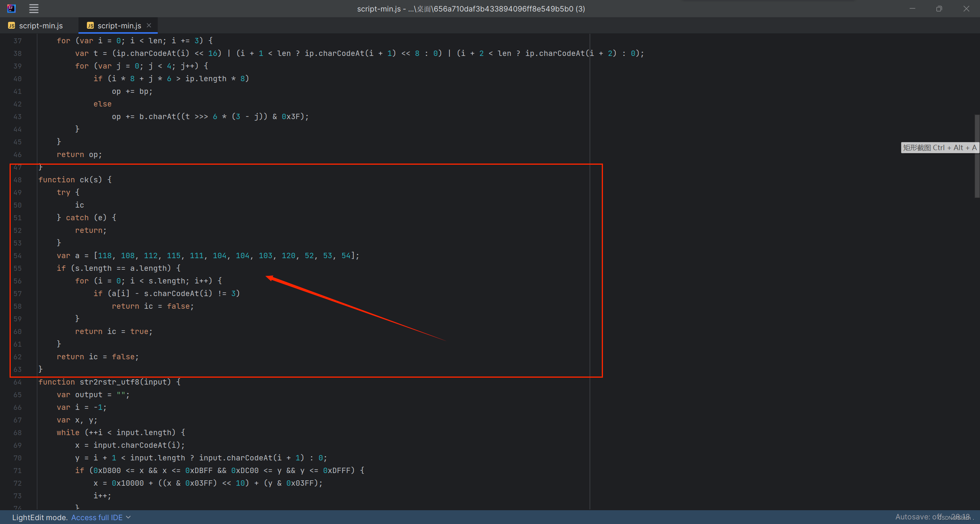Select the second script-min.js tab

click(119, 26)
